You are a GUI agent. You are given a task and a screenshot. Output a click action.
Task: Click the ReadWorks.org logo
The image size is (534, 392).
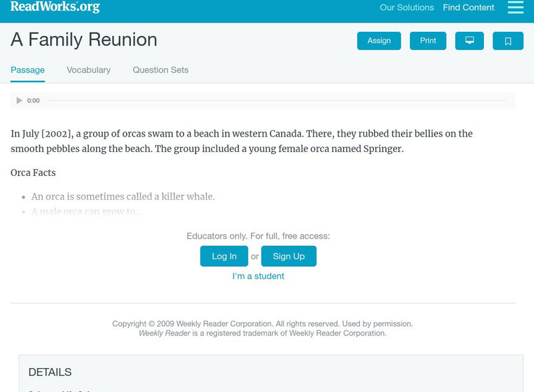point(55,7)
